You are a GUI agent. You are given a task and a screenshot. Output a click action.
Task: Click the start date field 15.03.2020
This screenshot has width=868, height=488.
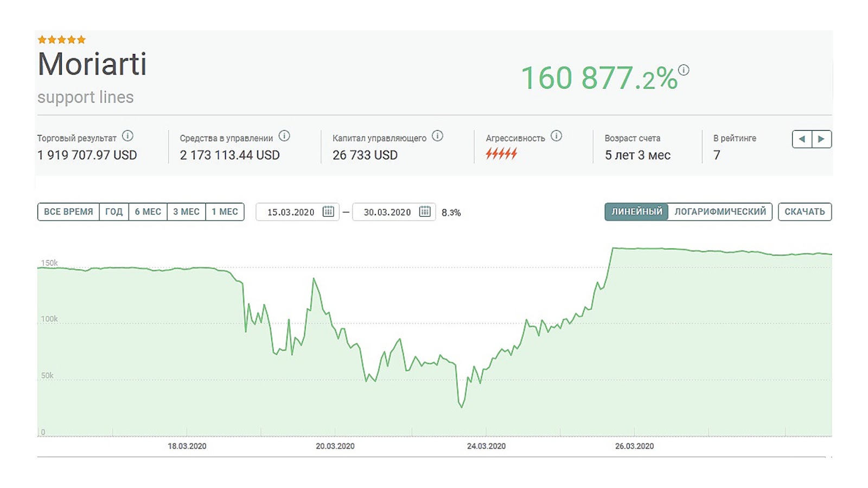(291, 212)
